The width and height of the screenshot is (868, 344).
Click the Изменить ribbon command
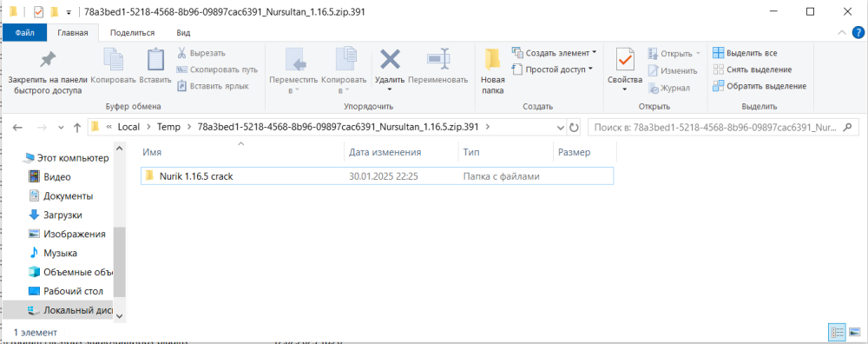(x=673, y=71)
